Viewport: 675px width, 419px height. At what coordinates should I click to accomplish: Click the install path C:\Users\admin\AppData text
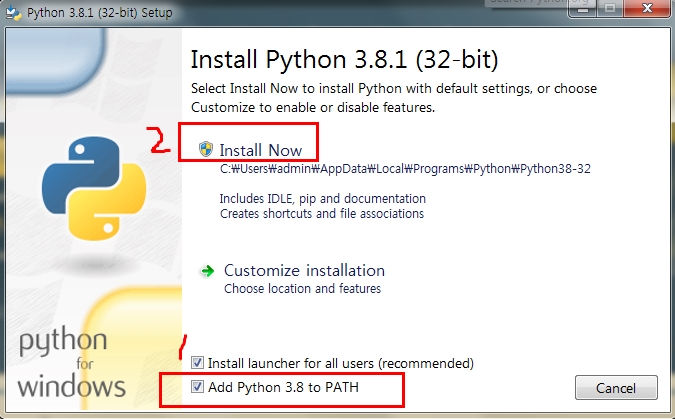pos(405,168)
